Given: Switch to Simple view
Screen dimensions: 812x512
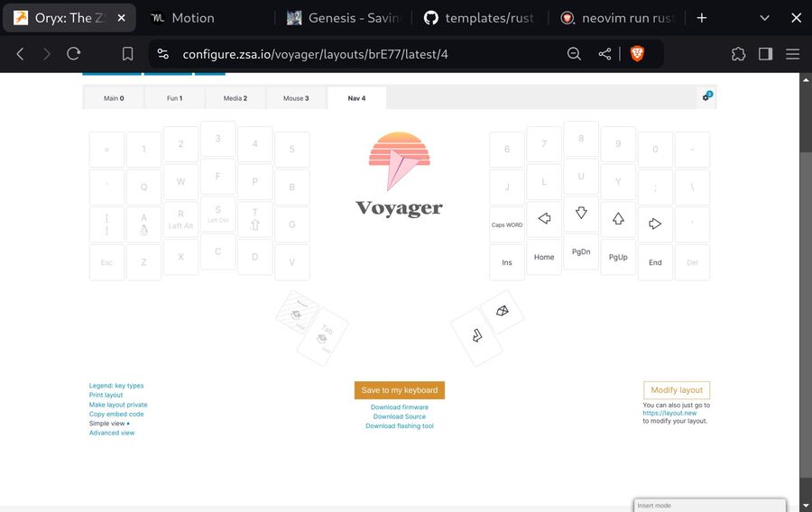Looking at the screenshot, I should click(x=108, y=424).
